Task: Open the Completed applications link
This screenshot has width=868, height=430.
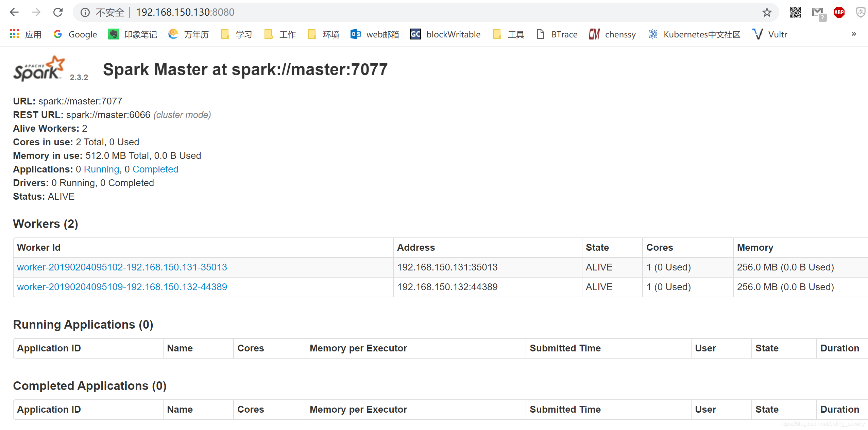Action: [x=155, y=169]
